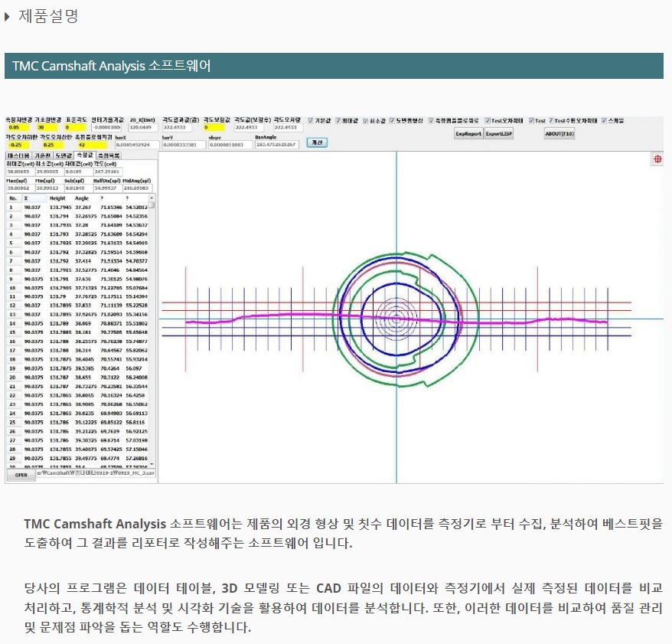Image resolution: width=672 pixels, height=644 pixels.
Task: Click the ExpReport button
Action: pyautogui.click(x=468, y=134)
